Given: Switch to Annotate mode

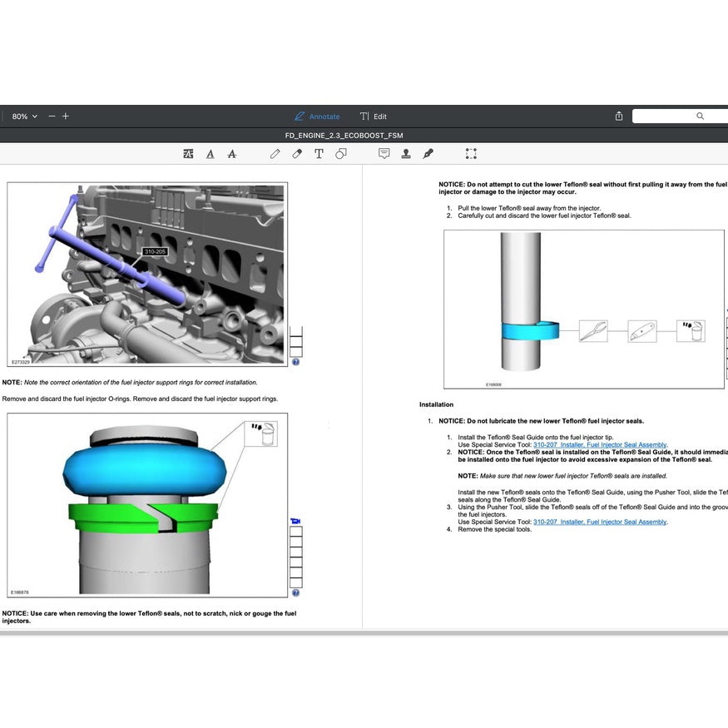Looking at the screenshot, I should click(x=317, y=116).
